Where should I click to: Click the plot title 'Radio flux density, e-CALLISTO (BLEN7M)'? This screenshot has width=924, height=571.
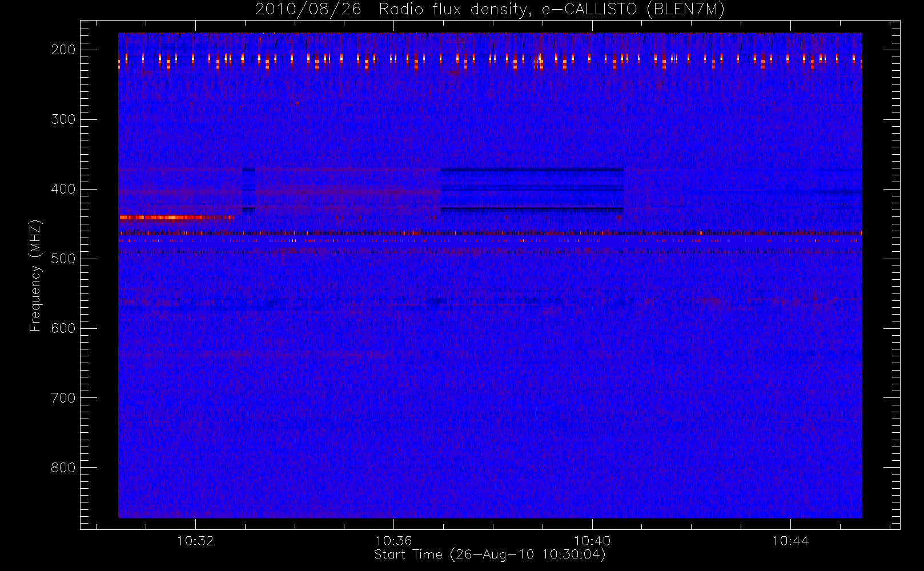tap(552, 10)
